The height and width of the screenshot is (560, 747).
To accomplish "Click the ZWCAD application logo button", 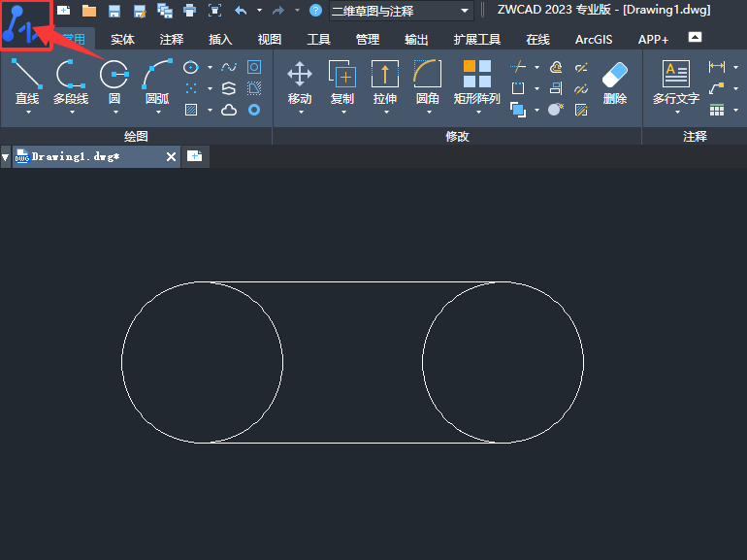I will (26, 26).
